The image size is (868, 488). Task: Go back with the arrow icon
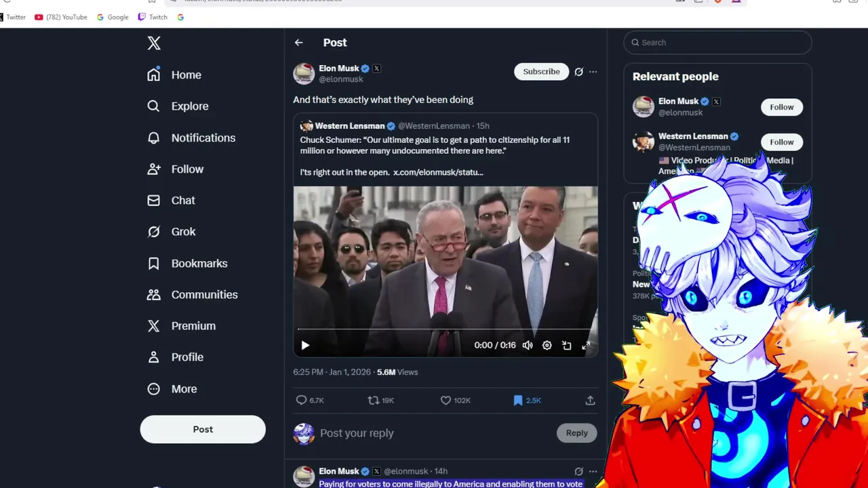(x=299, y=43)
